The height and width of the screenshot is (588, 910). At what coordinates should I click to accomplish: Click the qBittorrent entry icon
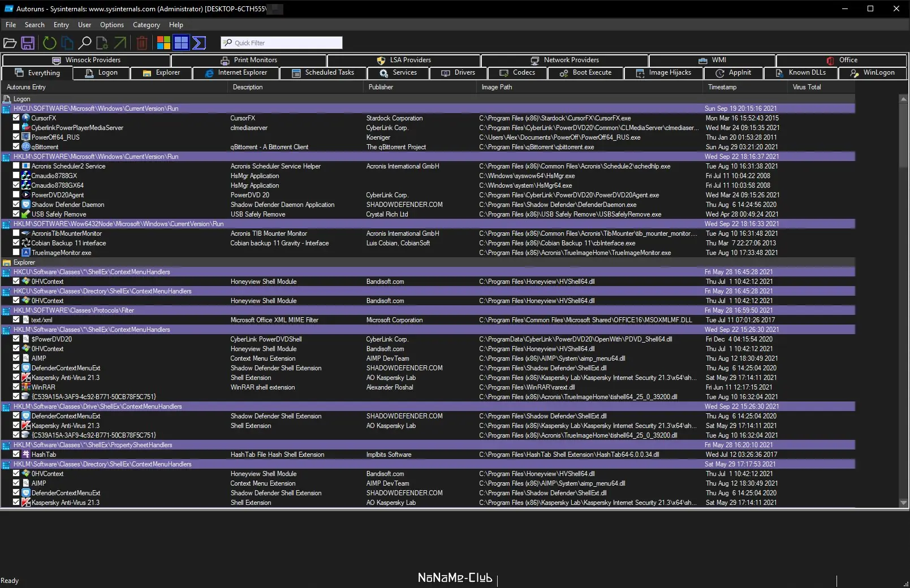[25, 147]
